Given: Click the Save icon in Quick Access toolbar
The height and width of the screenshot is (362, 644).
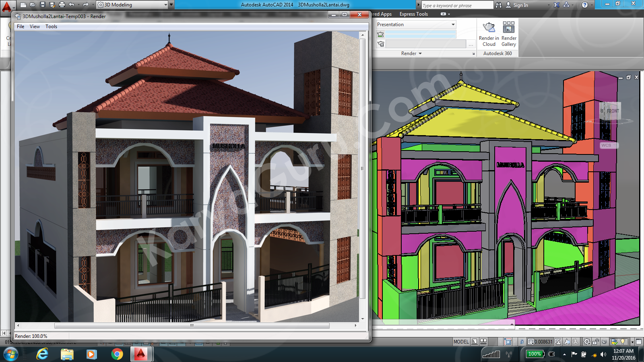Looking at the screenshot, I should (x=43, y=4).
